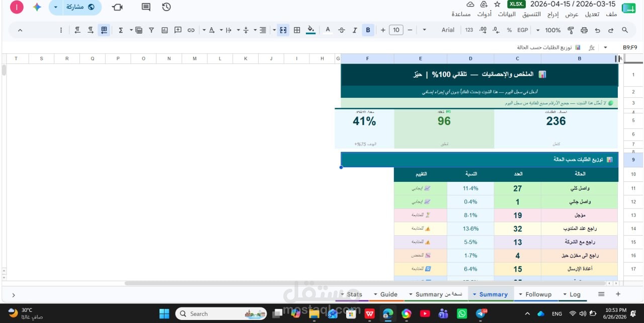Toggle sheet right-to-left direction button
Viewport: 644px width, 323px height.
coord(104,30)
